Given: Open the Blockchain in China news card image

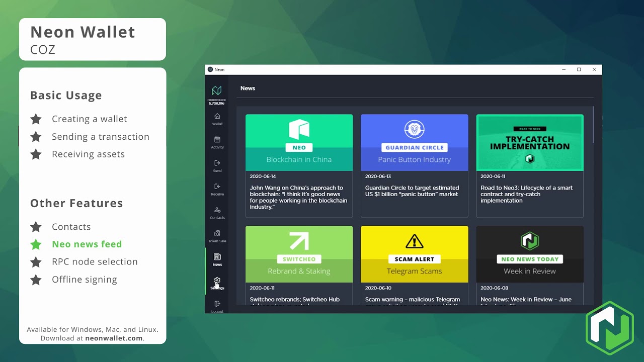Looking at the screenshot, I should click(x=299, y=142).
